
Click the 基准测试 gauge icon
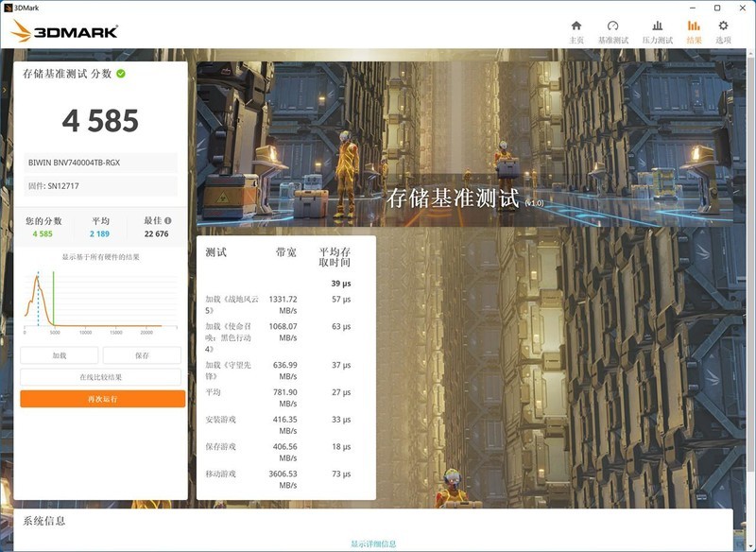point(612,26)
